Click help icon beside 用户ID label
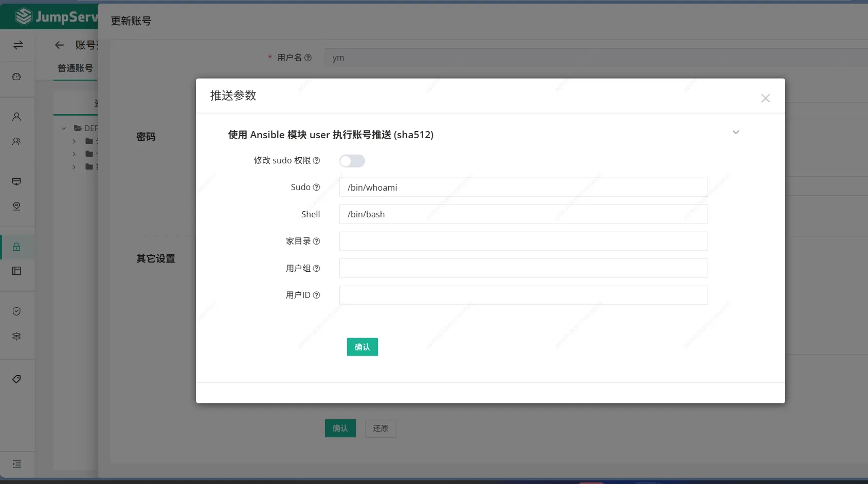 317,295
